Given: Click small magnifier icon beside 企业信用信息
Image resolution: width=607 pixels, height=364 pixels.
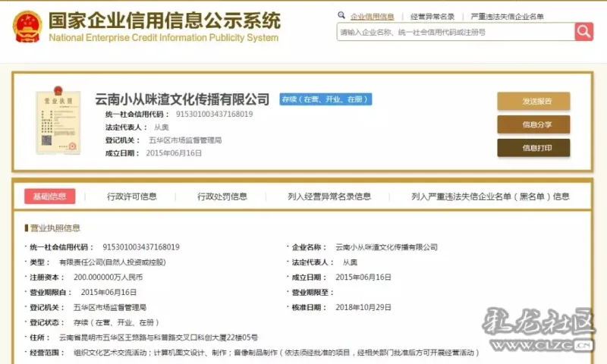Looking at the screenshot, I should tap(341, 15).
